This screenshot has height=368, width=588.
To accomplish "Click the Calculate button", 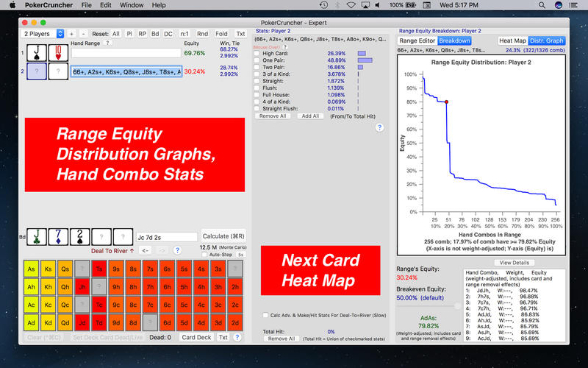I will pos(223,236).
